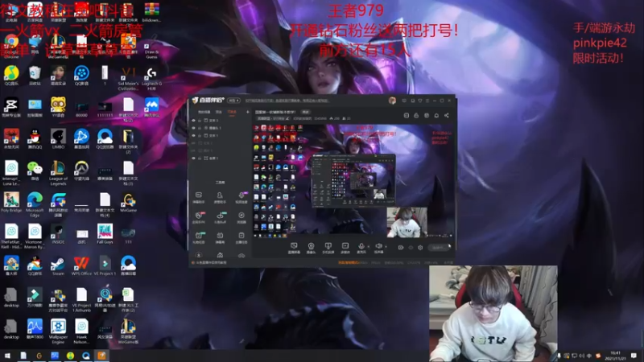Add multimedia source in bottom toolbar
The height and width of the screenshot is (362, 644).
[345, 248]
